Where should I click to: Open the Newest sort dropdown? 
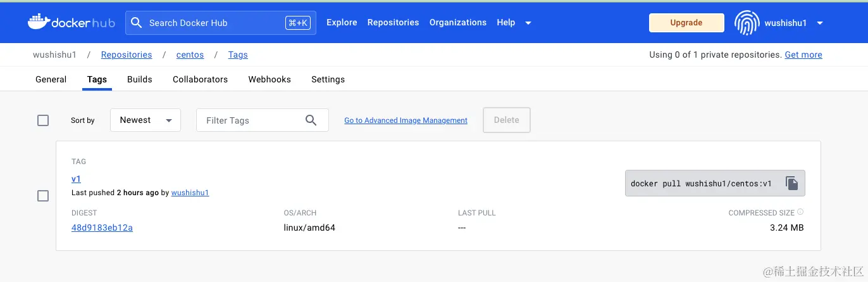tap(146, 120)
